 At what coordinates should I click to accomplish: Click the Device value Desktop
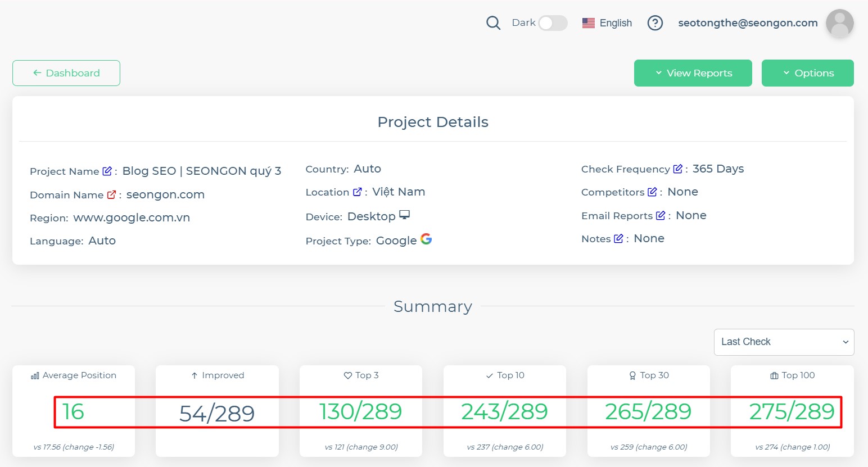point(372,216)
